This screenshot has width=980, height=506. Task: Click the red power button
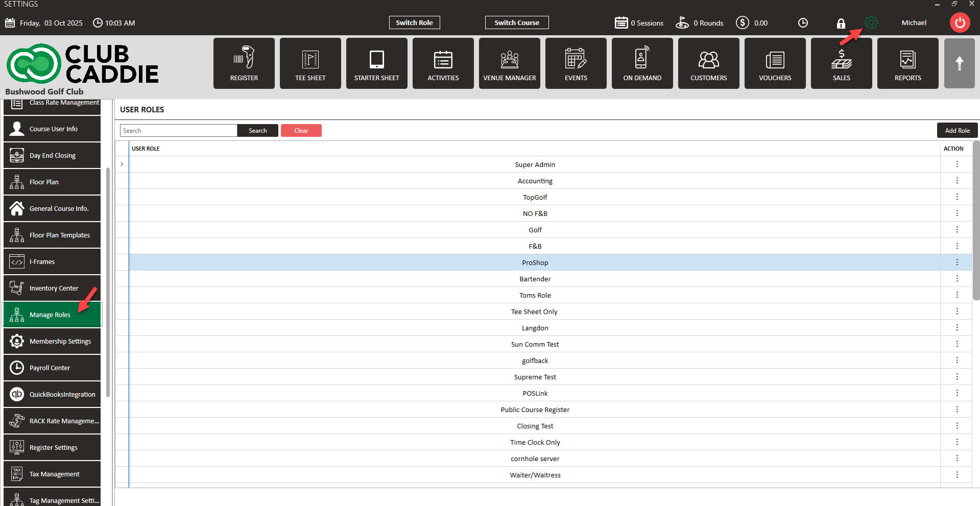[960, 23]
